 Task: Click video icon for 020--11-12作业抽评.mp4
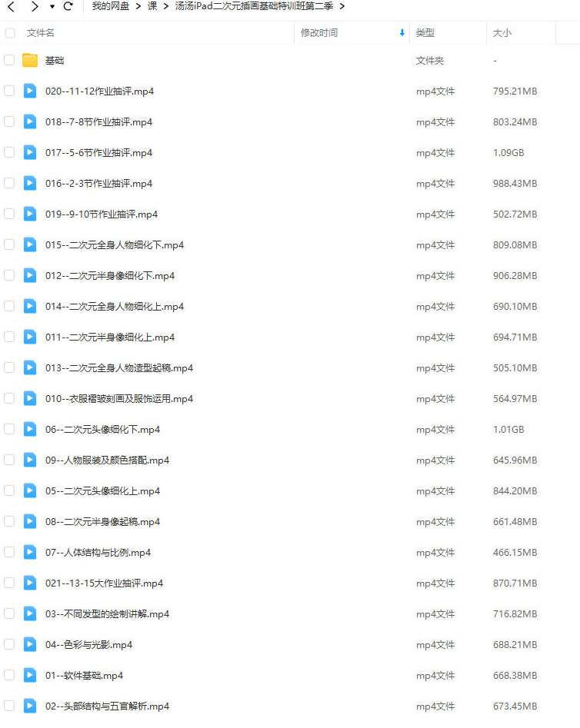point(30,91)
